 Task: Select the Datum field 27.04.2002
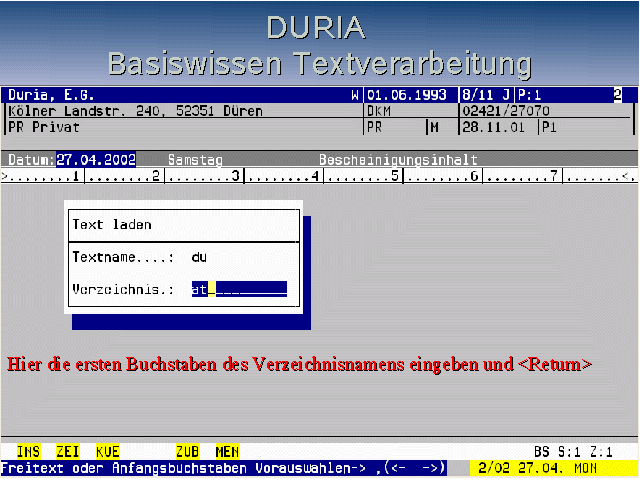tap(96, 159)
